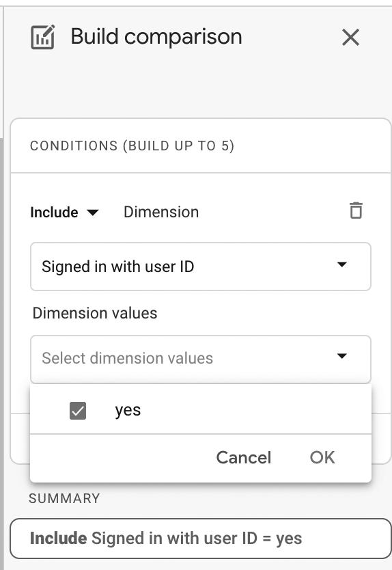Click the 'Select dimension values' field
The height and width of the screenshot is (570, 392).
click(x=201, y=359)
